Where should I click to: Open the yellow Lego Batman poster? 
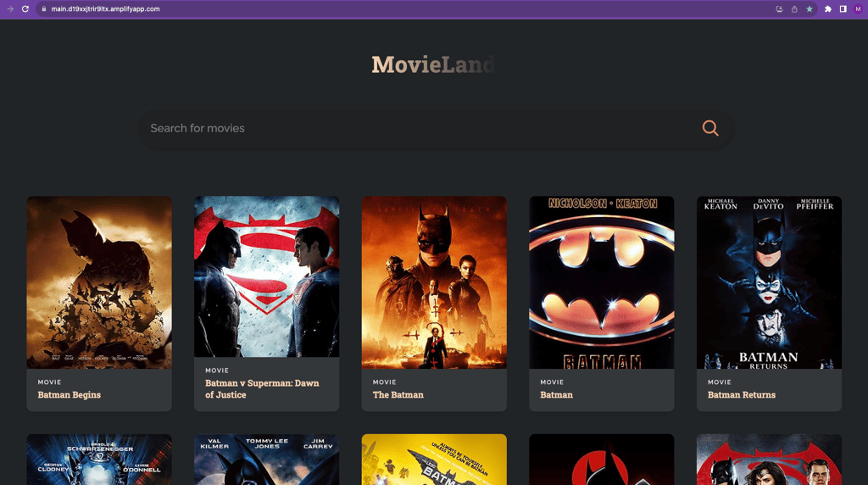pyautogui.click(x=434, y=460)
